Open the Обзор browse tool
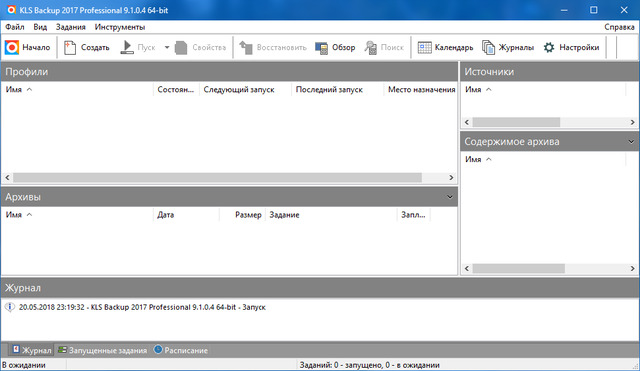Image resolution: width=640 pixels, height=371 pixels. [321, 48]
